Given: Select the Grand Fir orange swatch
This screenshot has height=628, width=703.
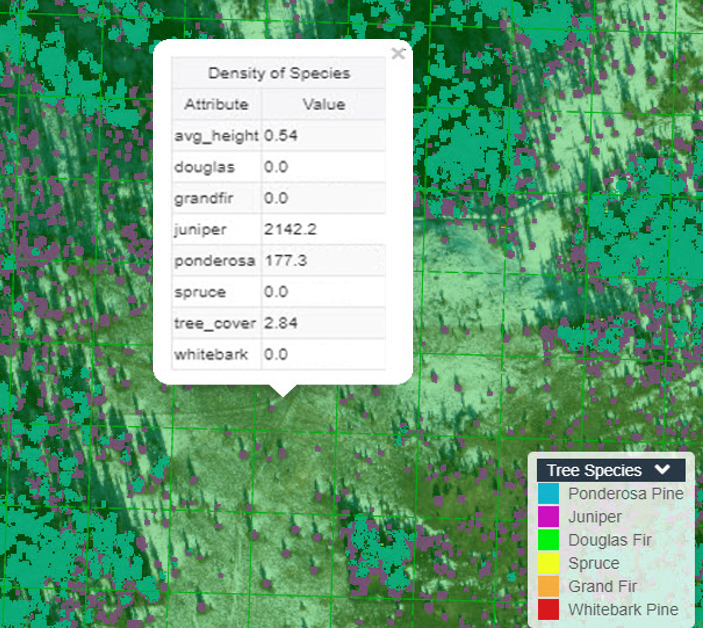Looking at the screenshot, I should click(548, 587).
